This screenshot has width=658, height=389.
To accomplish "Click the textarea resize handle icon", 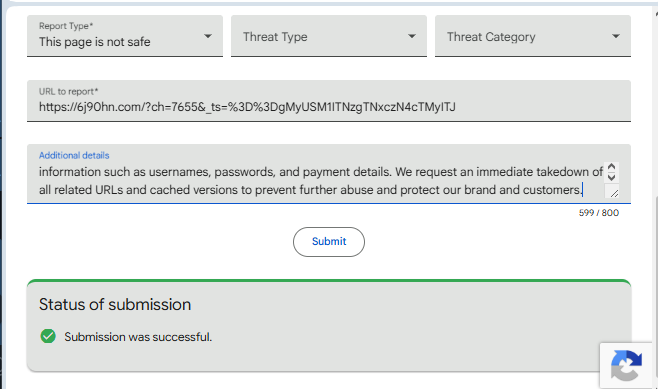I will pyautogui.click(x=614, y=193).
